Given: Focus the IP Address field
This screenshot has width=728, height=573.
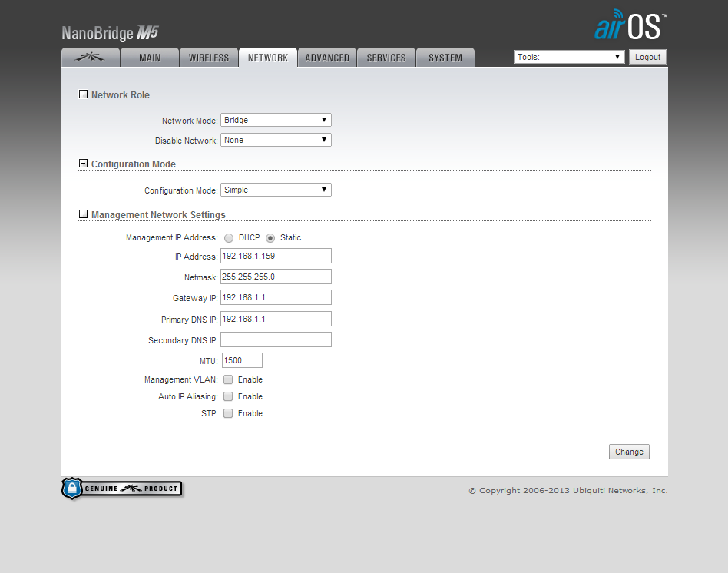Looking at the screenshot, I should click(276, 256).
